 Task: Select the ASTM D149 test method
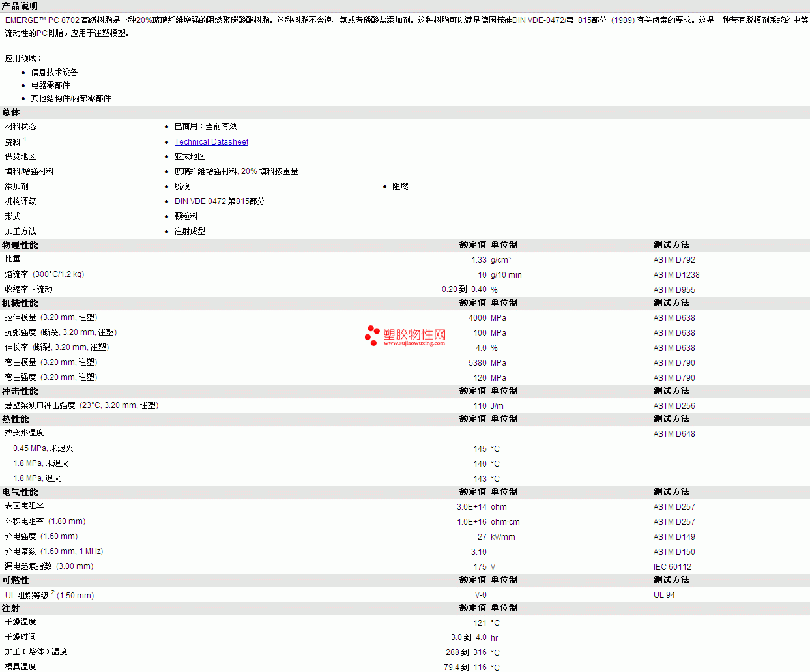674,537
